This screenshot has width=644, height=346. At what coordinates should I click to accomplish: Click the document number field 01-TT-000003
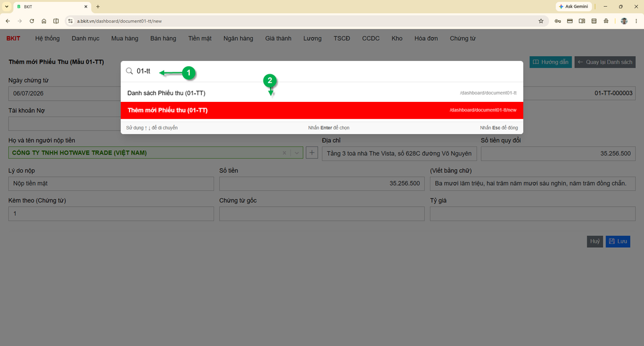pos(579,93)
